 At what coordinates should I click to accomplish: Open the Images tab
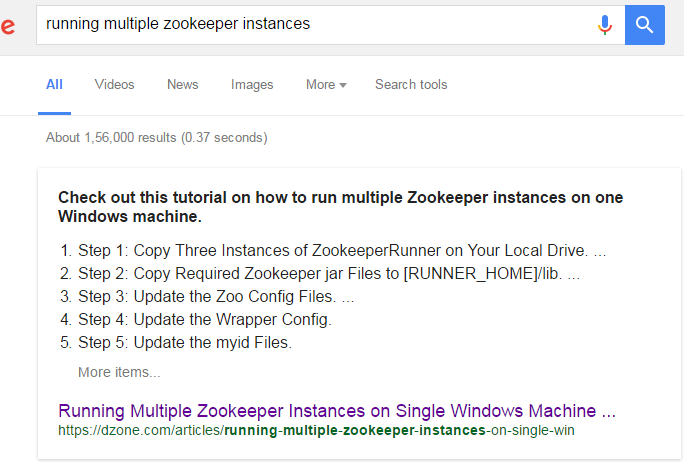[252, 84]
